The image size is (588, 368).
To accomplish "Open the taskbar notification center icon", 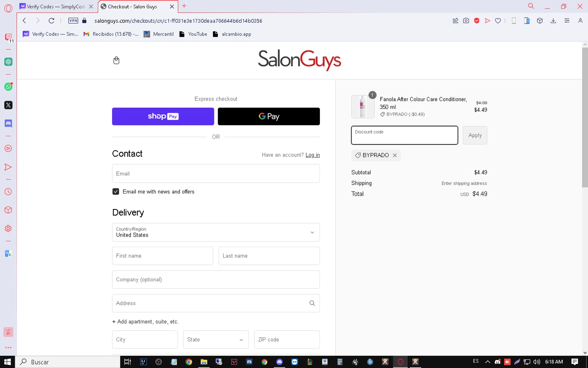I will point(575,362).
